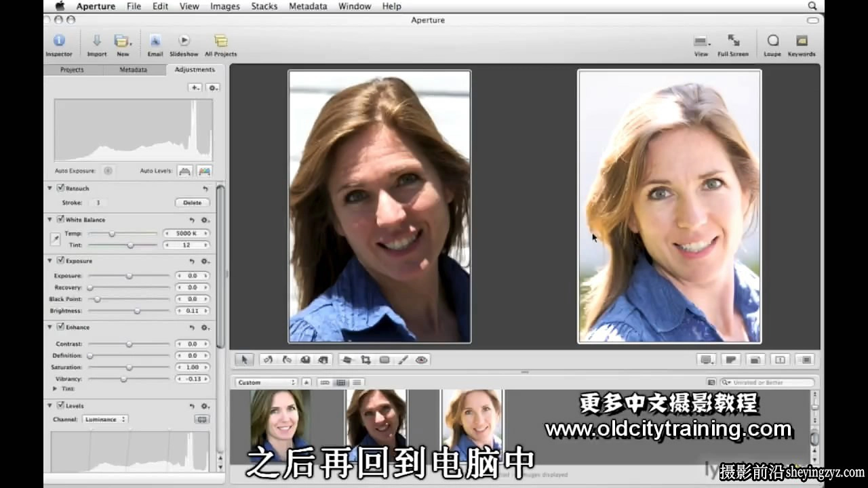Click the Retouch Delete button
The width and height of the screenshot is (868, 488).
point(192,203)
